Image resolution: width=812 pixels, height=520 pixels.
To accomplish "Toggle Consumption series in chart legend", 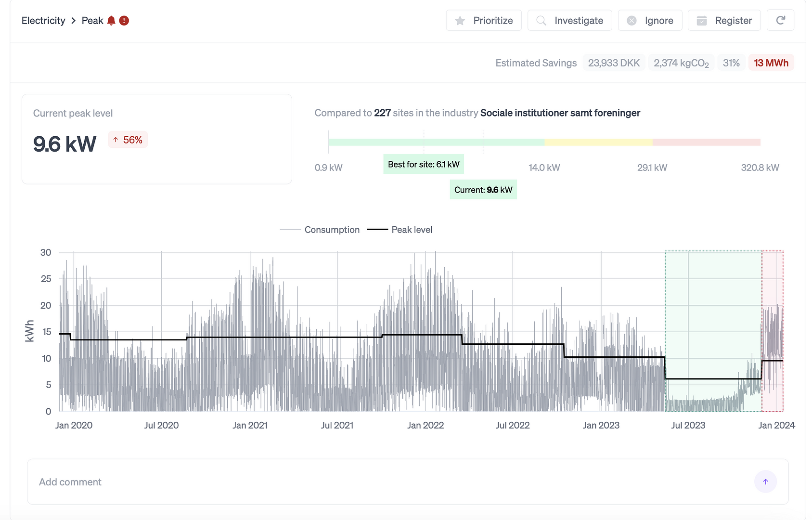I will 332,230.
